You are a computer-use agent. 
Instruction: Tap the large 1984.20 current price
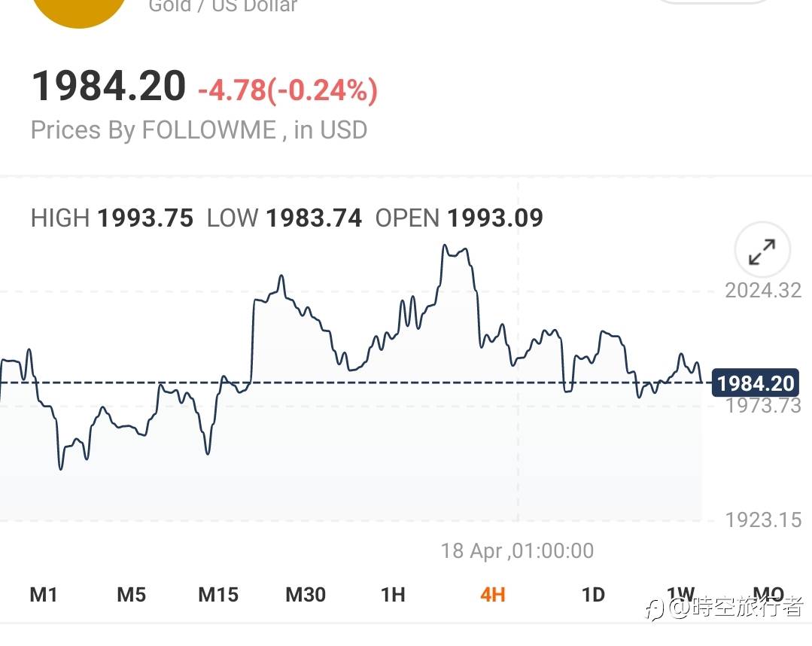pyautogui.click(x=108, y=86)
